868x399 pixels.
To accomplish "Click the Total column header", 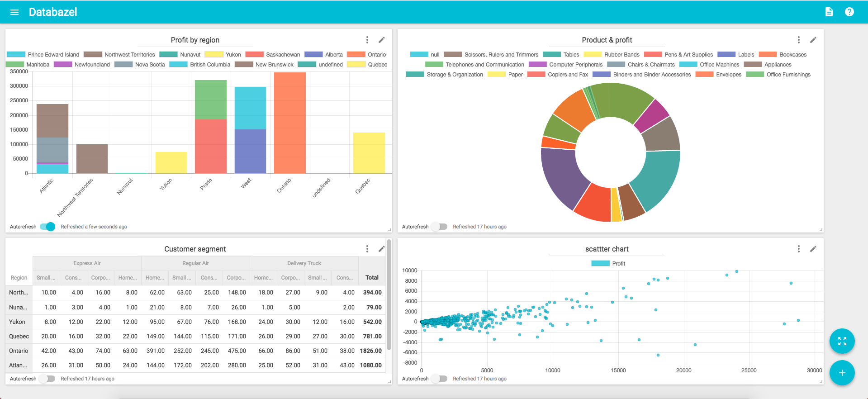I will point(372,277).
